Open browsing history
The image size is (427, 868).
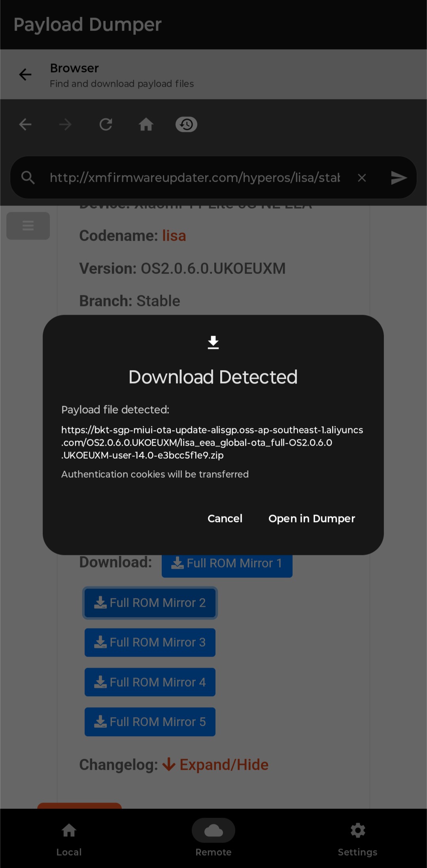[x=186, y=124]
